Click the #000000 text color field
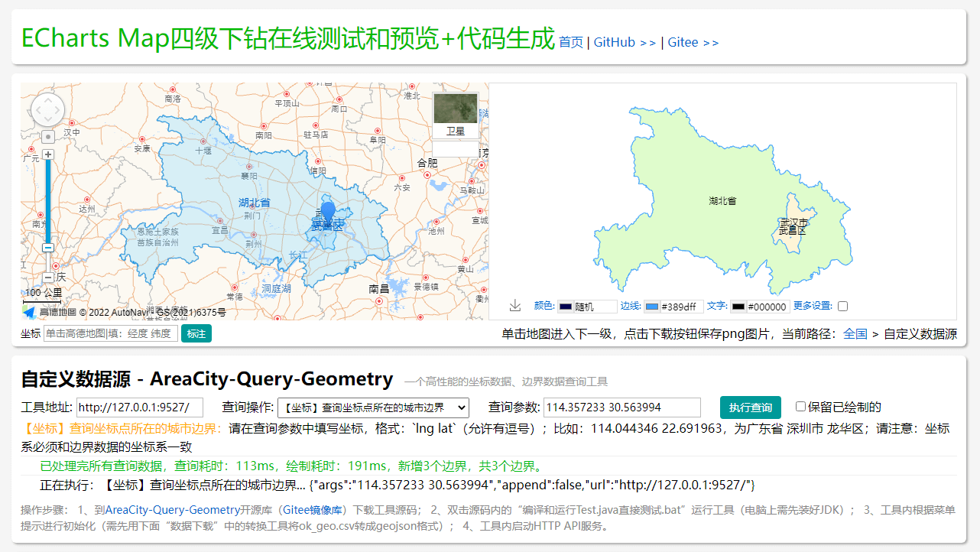This screenshot has width=980, height=552. [x=768, y=307]
